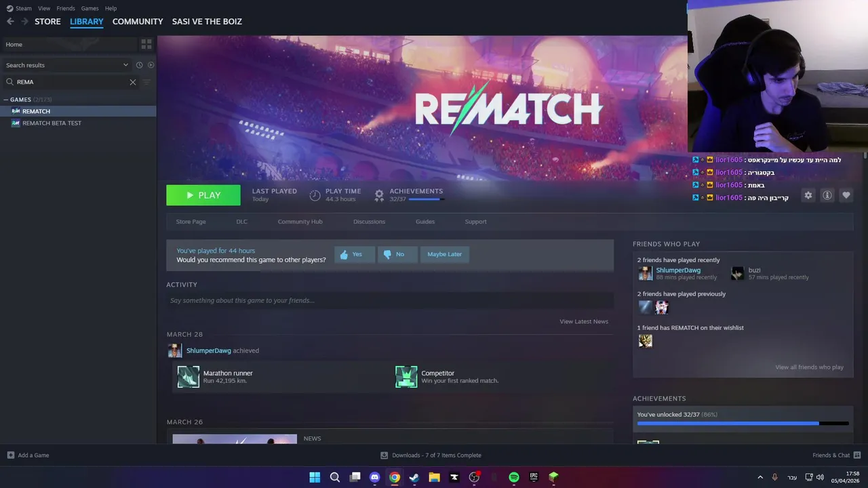Click the 32/37 achievements progress bar
The image size is (868, 488).
[743, 424]
